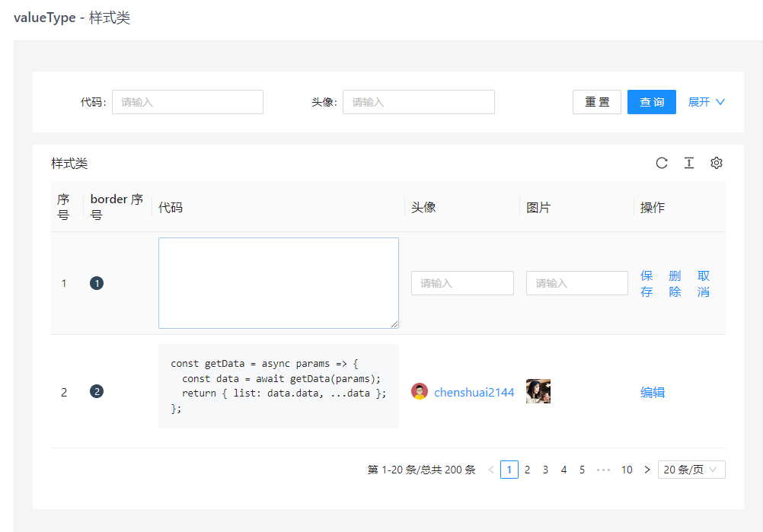Click the code textarea in row 1

point(279,283)
